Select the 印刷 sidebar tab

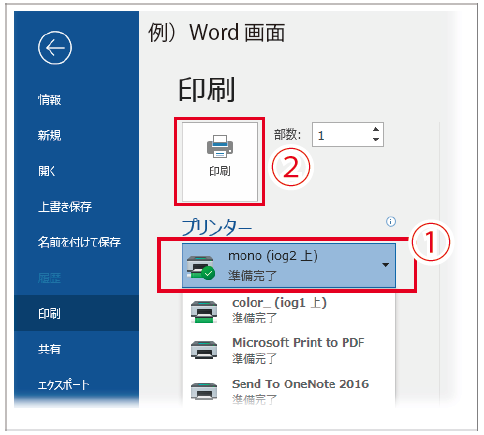pyautogui.click(x=76, y=313)
